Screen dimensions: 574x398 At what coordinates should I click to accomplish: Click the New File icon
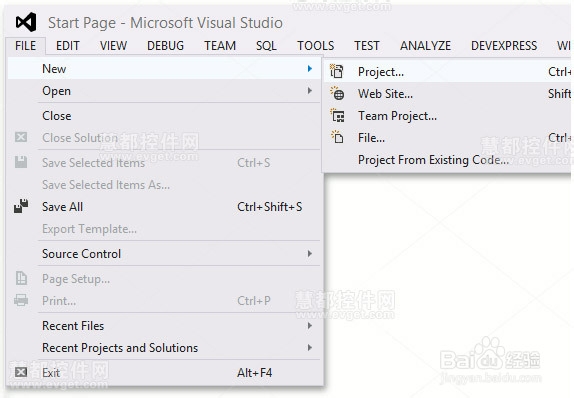pos(337,137)
